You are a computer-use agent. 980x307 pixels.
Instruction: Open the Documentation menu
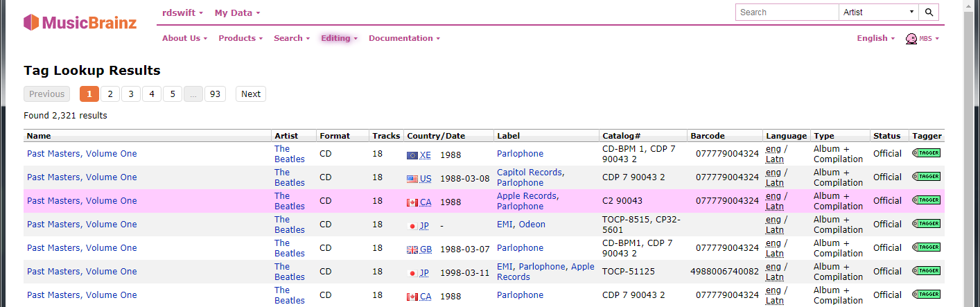click(404, 38)
